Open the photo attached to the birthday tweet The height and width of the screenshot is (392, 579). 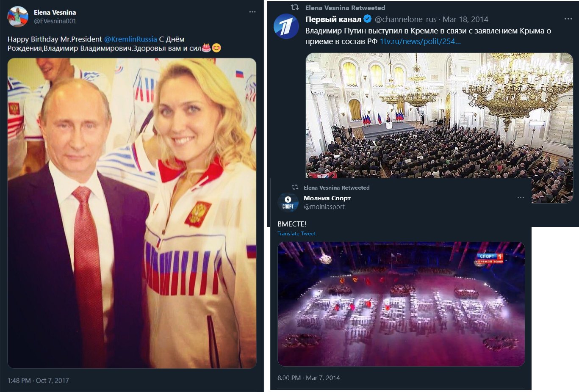[132, 213]
